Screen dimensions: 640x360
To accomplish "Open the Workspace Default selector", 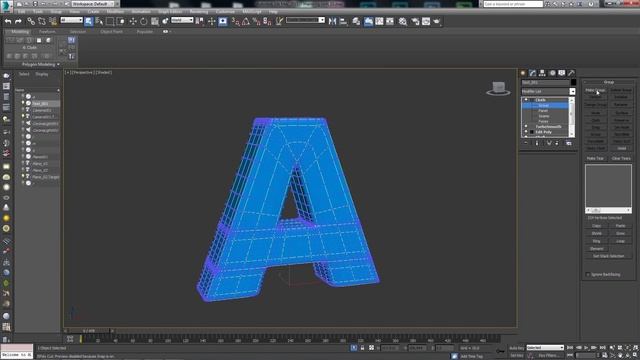I will 93,4.
